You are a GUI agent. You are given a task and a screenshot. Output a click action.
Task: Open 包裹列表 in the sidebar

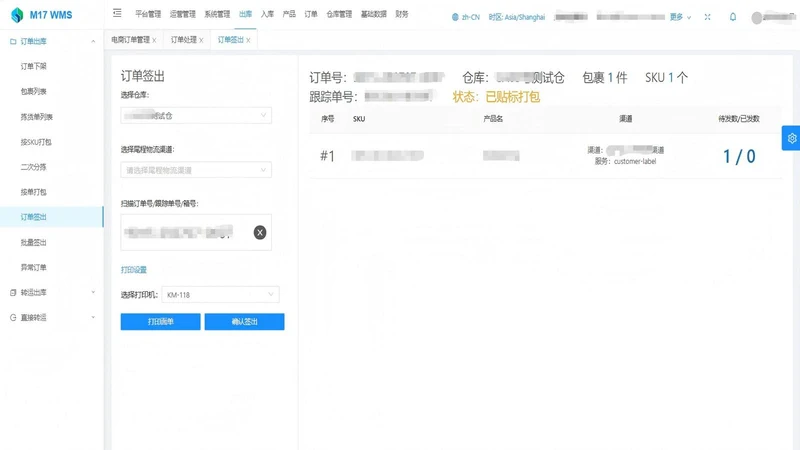(x=34, y=91)
